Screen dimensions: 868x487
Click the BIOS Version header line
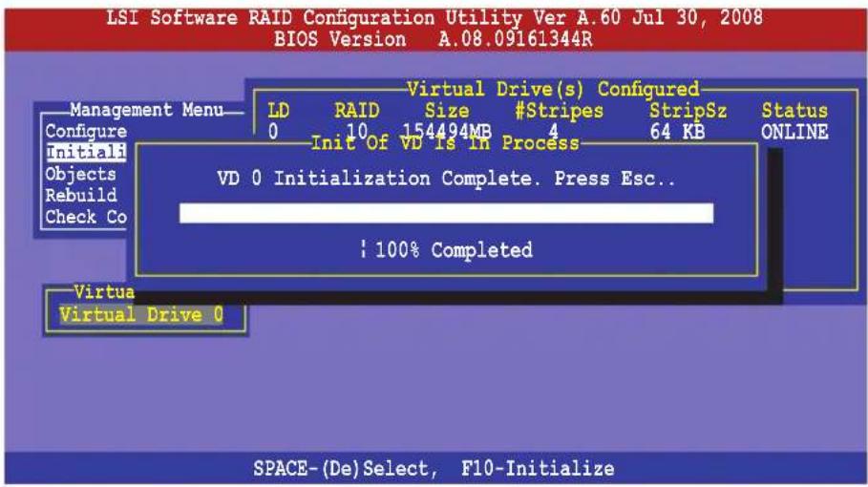[434, 40]
